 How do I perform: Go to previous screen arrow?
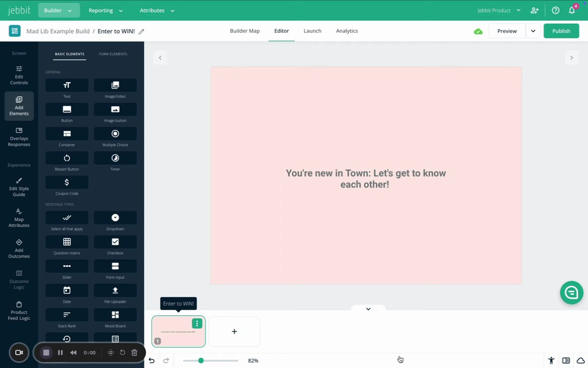160,58
